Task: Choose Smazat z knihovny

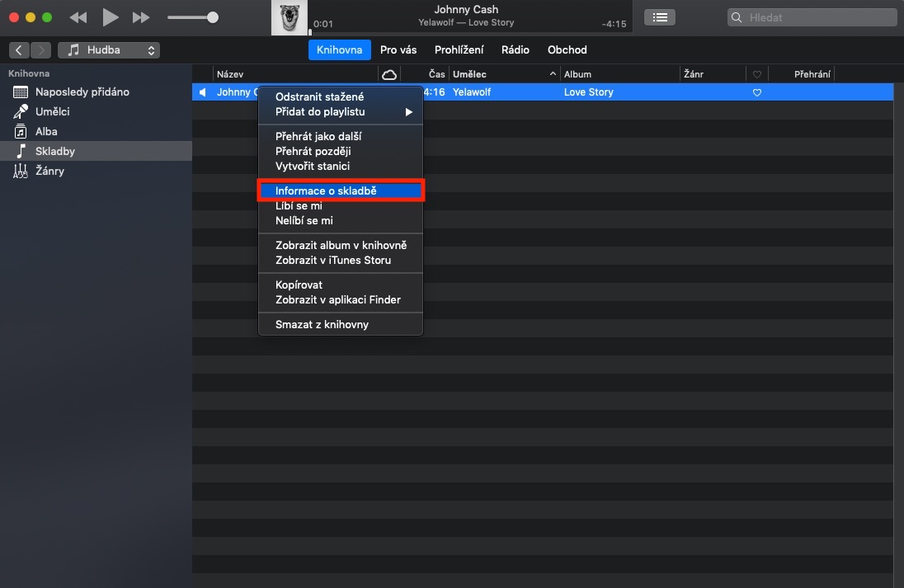Action: (341, 325)
